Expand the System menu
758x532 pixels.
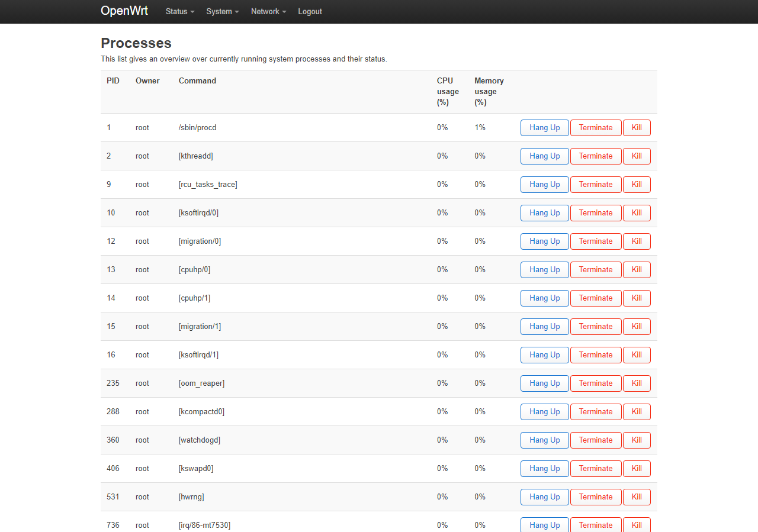222,11
